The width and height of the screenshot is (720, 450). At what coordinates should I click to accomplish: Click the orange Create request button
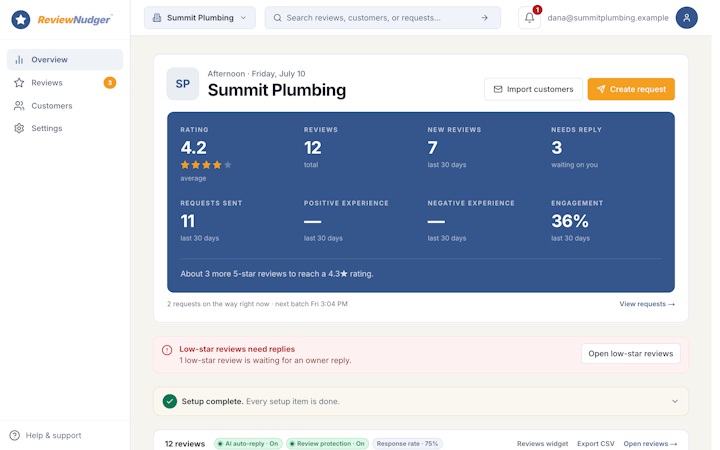coord(631,89)
